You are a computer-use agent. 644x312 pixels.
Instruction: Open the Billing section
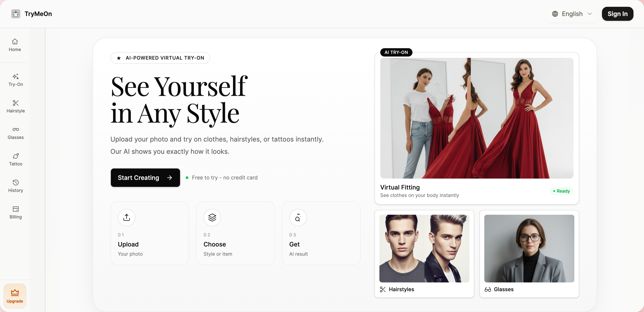[15, 212]
